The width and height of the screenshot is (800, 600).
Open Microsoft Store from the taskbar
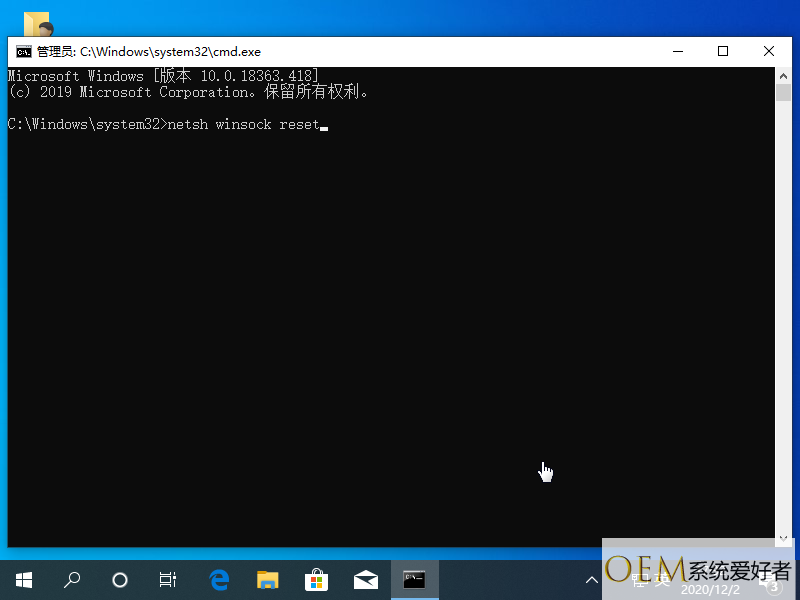coord(316,579)
